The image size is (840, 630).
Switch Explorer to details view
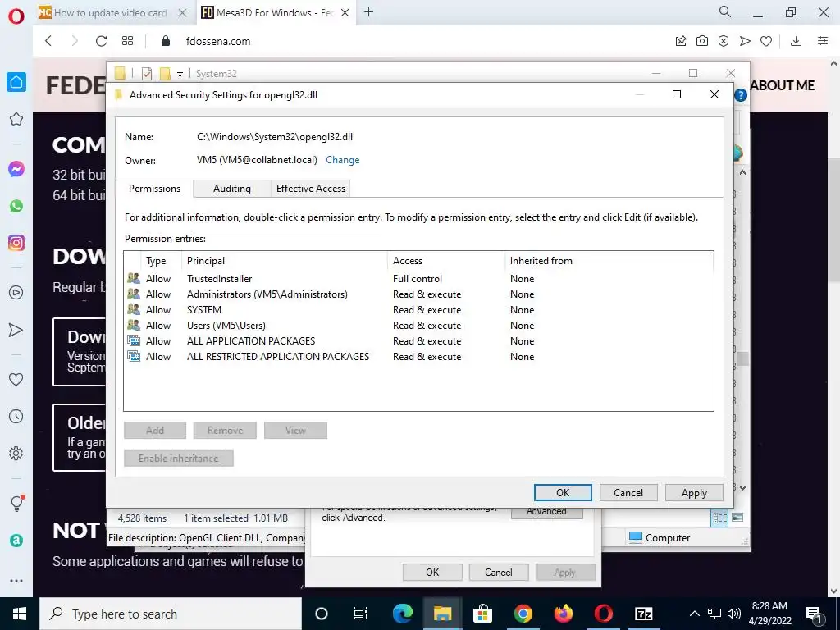[719, 518]
